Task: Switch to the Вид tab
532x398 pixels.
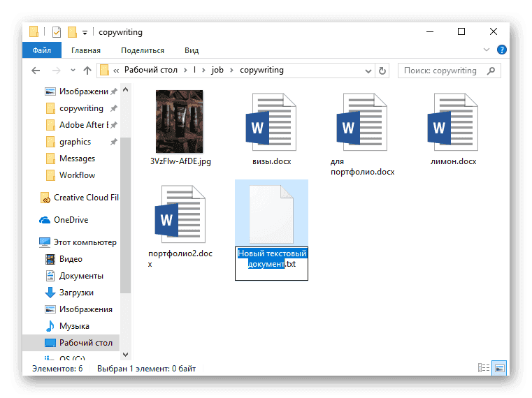Action: point(192,50)
